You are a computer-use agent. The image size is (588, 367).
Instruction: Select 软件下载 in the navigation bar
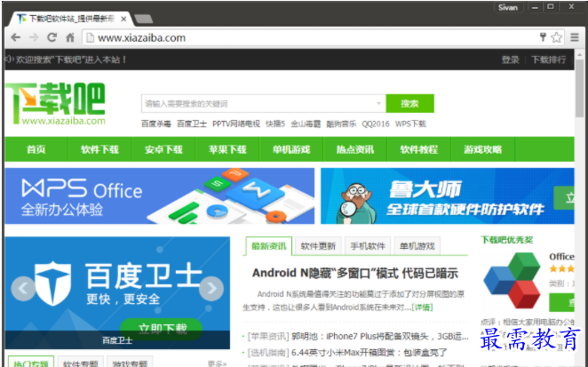coord(99,149)
